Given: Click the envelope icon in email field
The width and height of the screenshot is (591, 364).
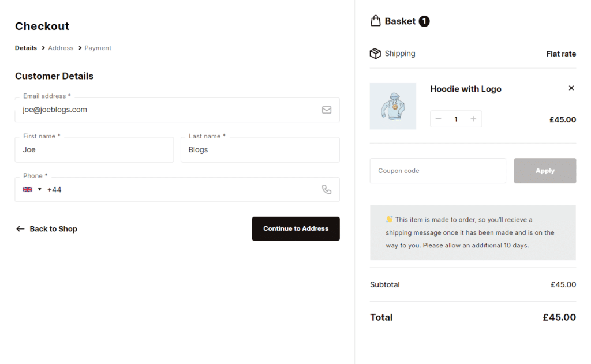Looking at the screenshot, I should click(327, 110).
